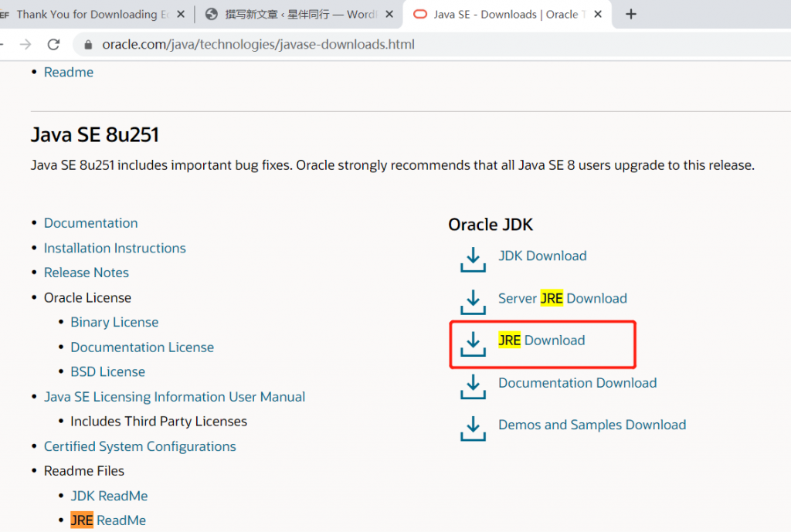The width and height of the screenshot is (791, 532).
Task: Open the BSD License link
Action: point(108,371)
